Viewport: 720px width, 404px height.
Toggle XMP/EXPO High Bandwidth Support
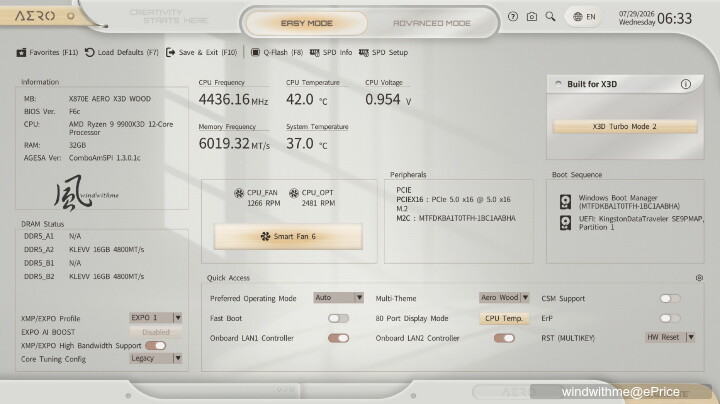pyautogui.click(x=156, y=345)
